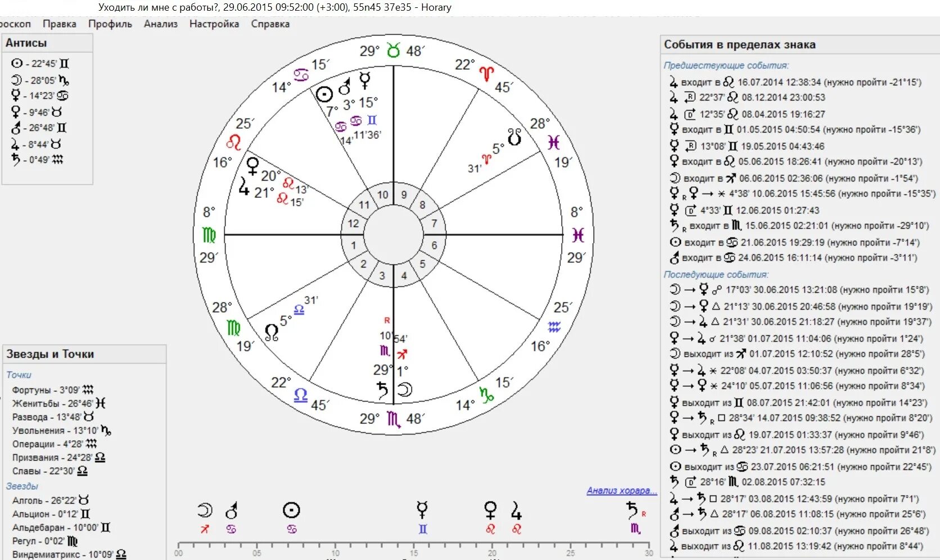
Task: Click the Точки subsection label
Action: tap(19, 374)
